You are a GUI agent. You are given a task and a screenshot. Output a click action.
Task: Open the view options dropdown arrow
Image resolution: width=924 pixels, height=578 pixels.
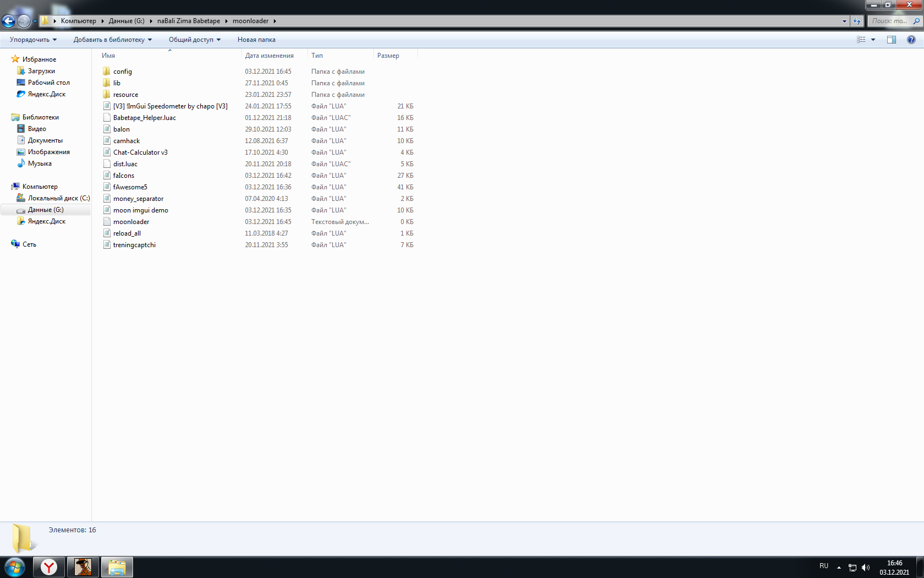(873, 40)
